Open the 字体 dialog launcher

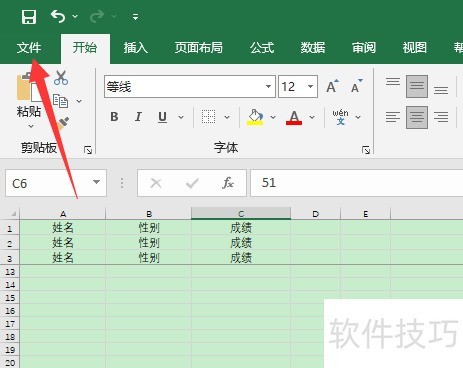pos(366,150)
